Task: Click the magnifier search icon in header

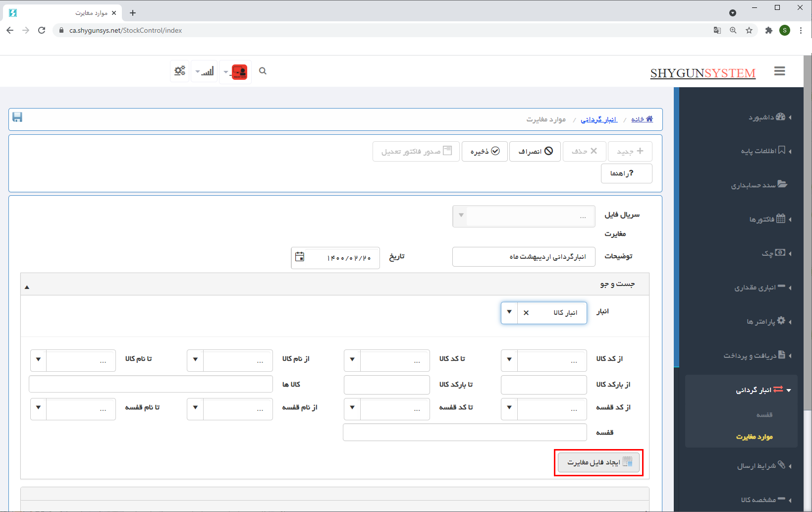Action: [263, 71]
